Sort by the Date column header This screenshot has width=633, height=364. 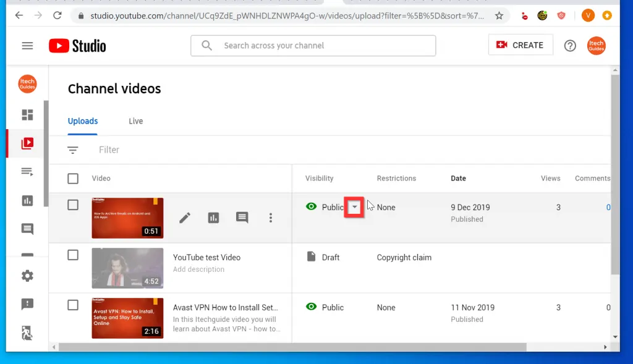coord(458,179)
